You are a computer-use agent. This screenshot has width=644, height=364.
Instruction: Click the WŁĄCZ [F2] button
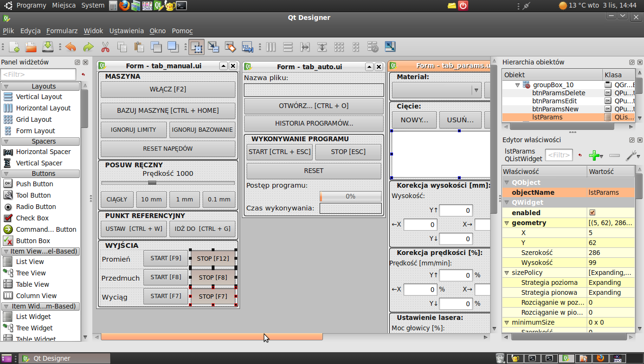click(168, 90)
